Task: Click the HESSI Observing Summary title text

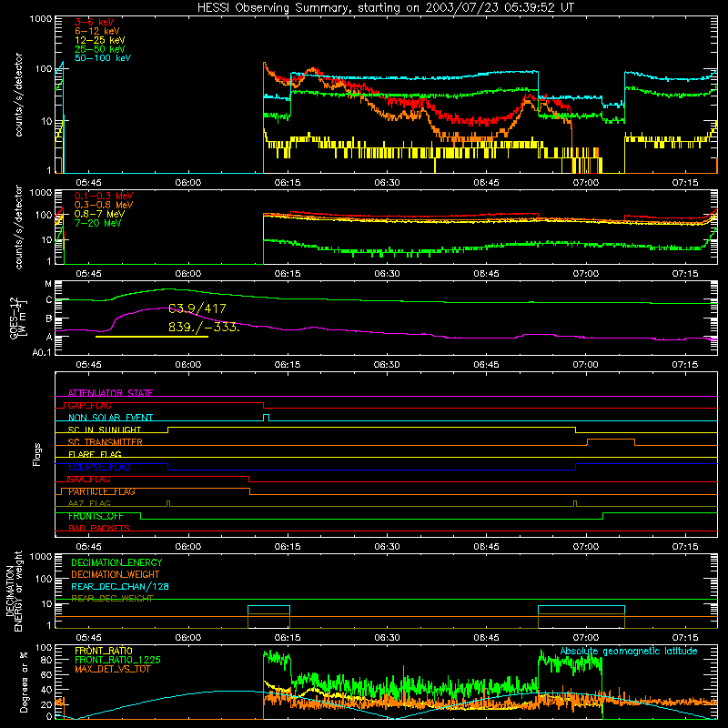Action: tap(386, 8)
